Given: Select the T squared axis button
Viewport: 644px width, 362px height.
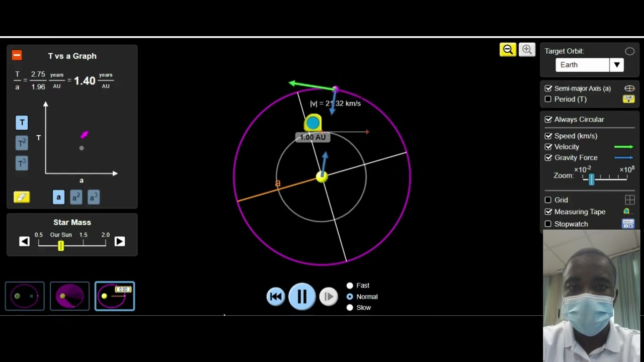Looking at the screenshot, I should [22, 143].
